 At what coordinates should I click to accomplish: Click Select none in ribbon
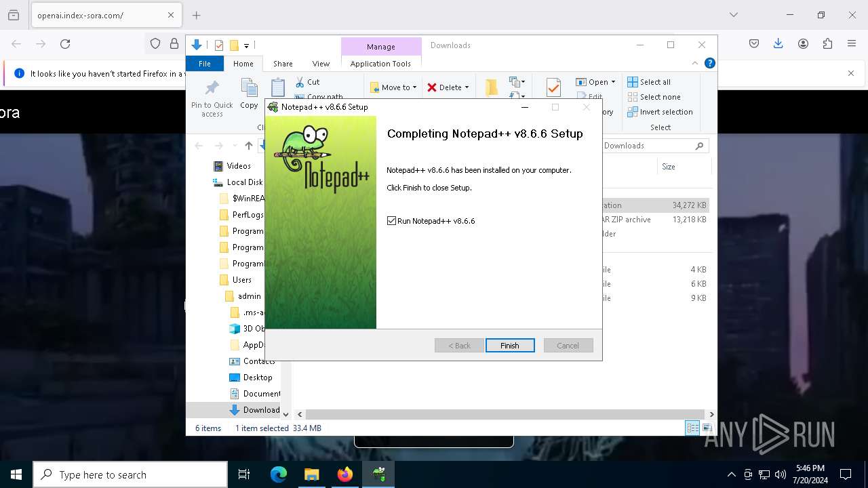point(654,97)
